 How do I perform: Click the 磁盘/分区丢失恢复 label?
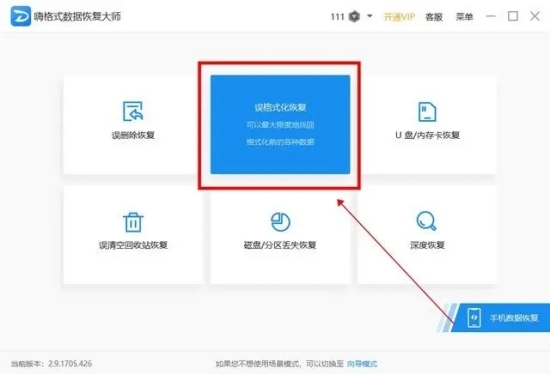(280, 245)
